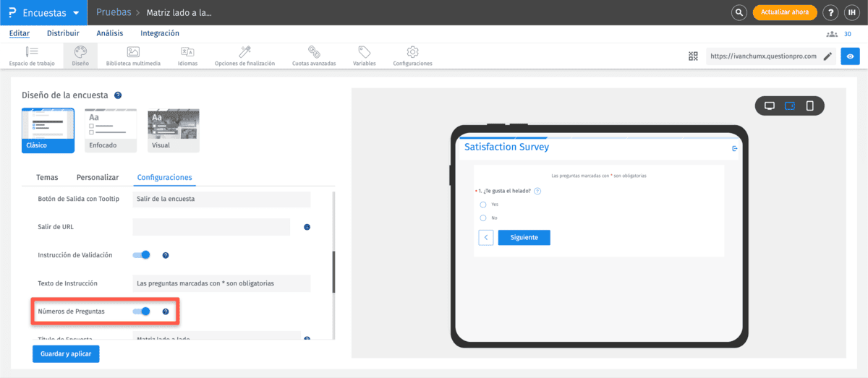Open the Integración tab
The image size is (868, 378).
click(x=160, y=33)
